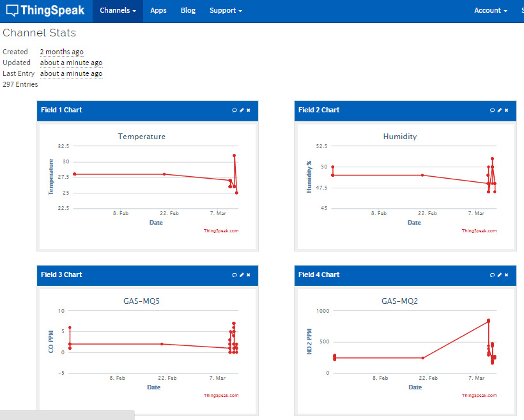524x420 pixels.
Task: Open comment icon on Field 2 Chart
Action: [492, 110]
